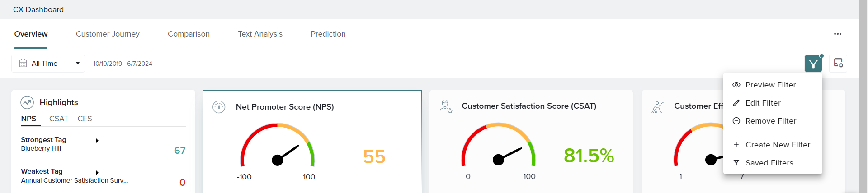This screenshot has height=193, width=868.
Task: Click the Customer Effort icon
Action: pos(657,107)
